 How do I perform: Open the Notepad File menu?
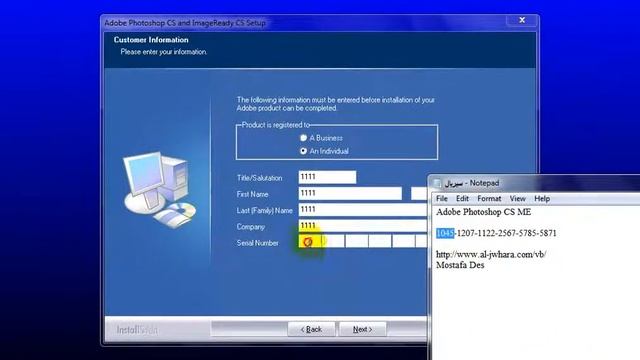click(442, 199)
